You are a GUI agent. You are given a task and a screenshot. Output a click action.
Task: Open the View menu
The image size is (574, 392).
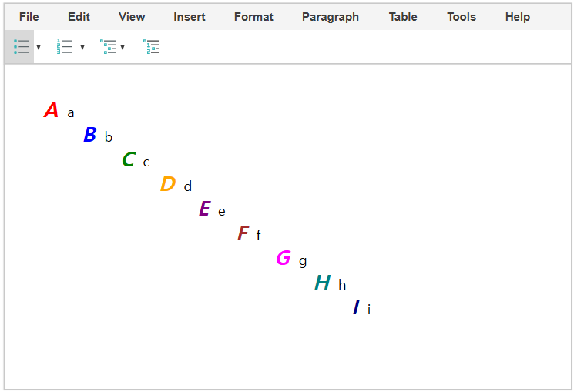point(132,17)
